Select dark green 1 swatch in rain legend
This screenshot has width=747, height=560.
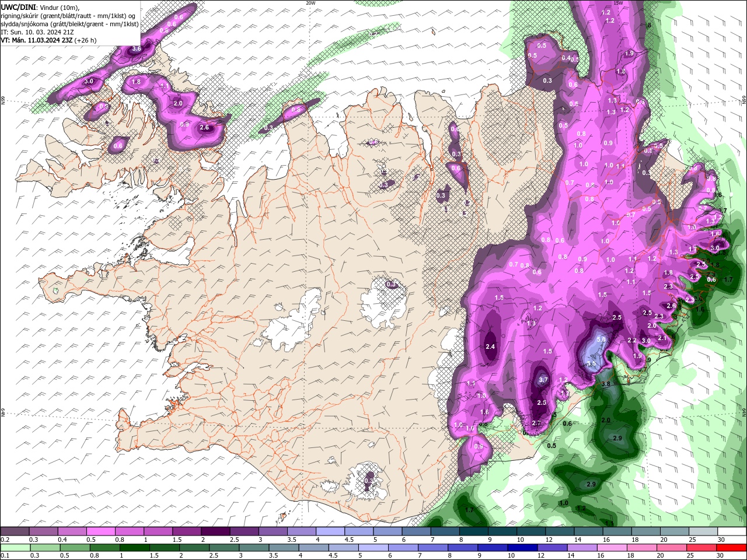(x=134, y=548)
